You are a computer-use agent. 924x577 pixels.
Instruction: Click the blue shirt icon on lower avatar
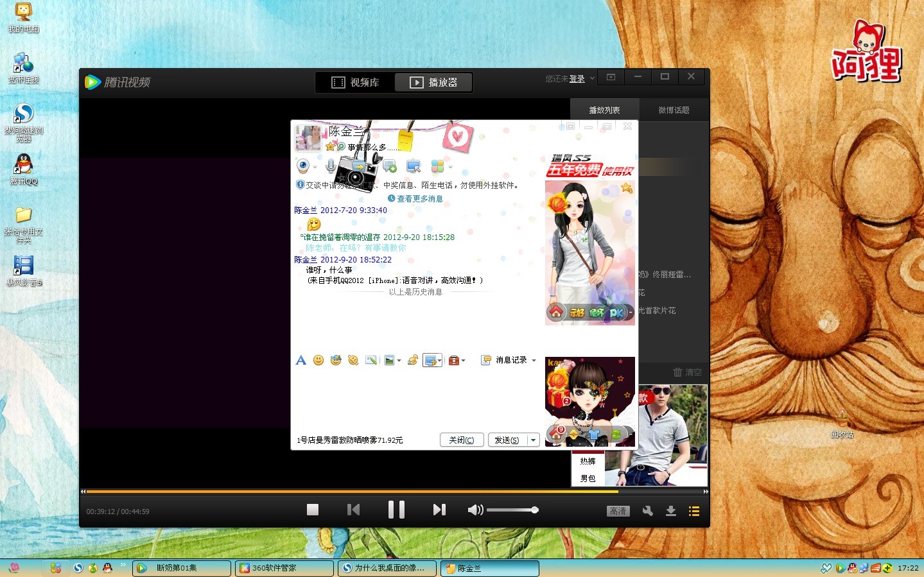[593, 435]
